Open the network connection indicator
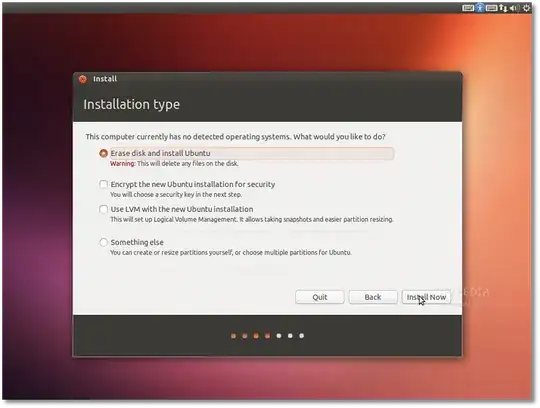Screen dimensions: 540x408 click(503, 8)
